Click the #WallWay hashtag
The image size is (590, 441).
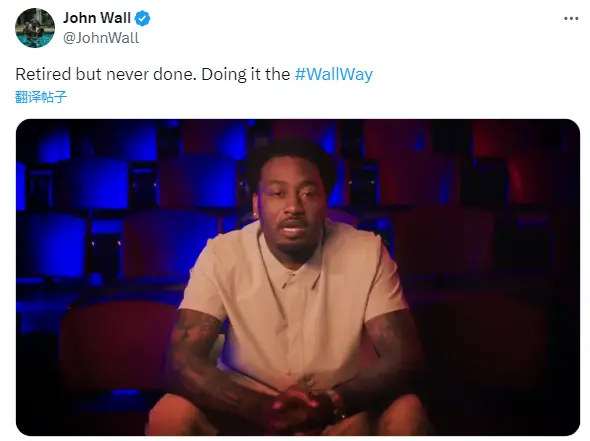334,74
